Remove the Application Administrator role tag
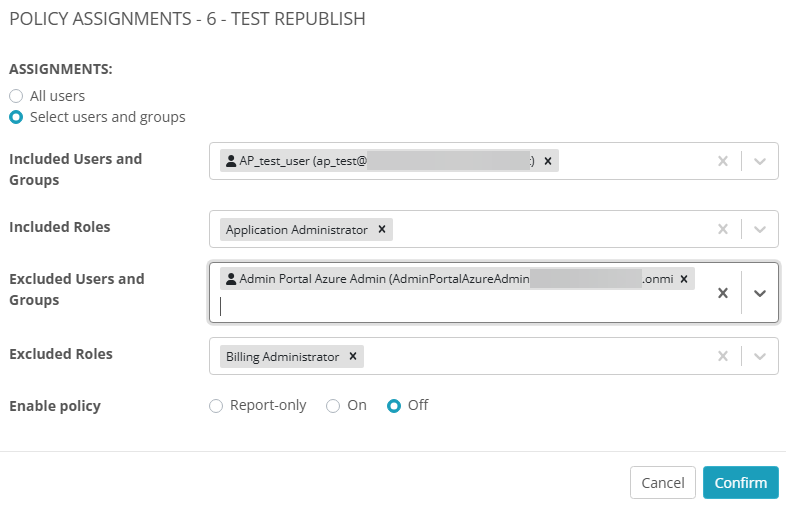 point(382,229)
